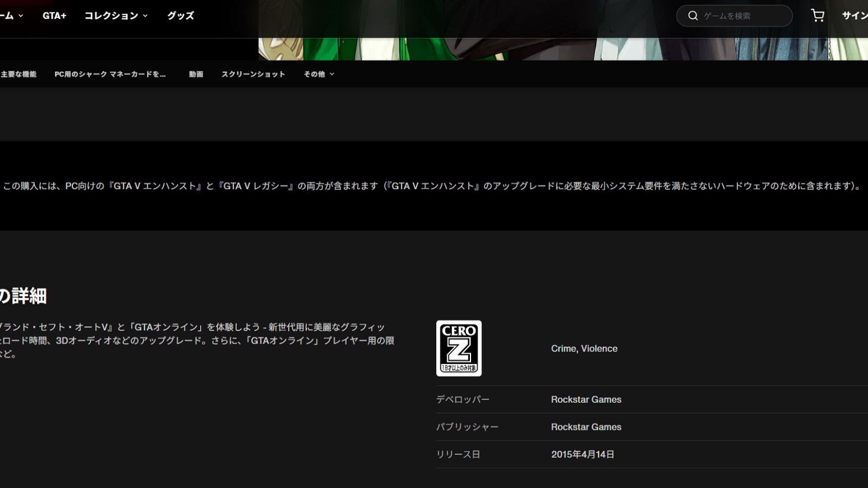Image resolution: width=868 pixels, height=488 pixels.
Task: Click the search magnifier icon
Action: [693, 16]
